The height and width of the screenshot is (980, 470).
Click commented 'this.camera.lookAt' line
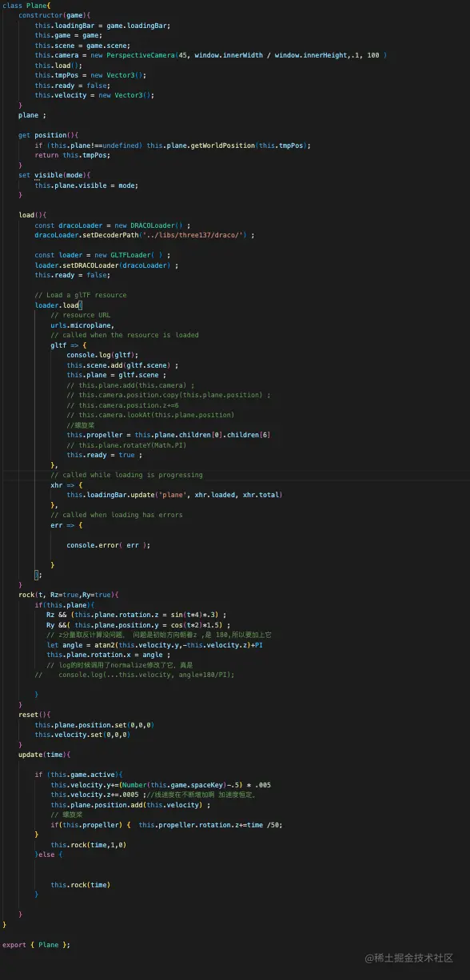point(150,415)
